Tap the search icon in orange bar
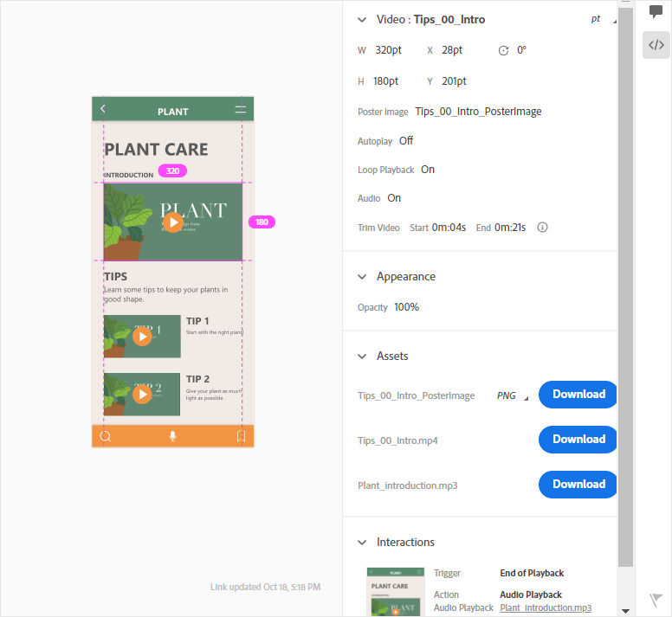672x617 pixels. (x=106, y=436)
